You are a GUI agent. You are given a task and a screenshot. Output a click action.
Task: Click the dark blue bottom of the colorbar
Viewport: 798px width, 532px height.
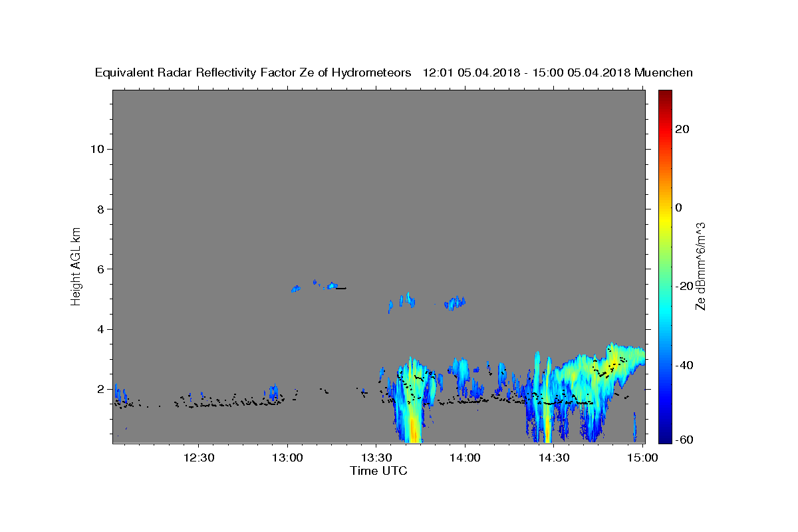click(x=664, y=438)
